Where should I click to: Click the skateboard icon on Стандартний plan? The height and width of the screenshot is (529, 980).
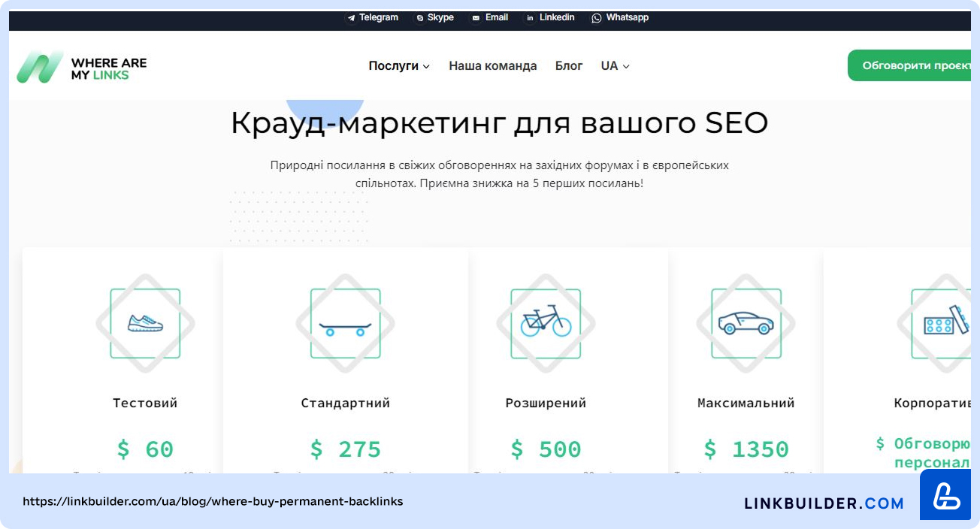click(x=345, y=324)
